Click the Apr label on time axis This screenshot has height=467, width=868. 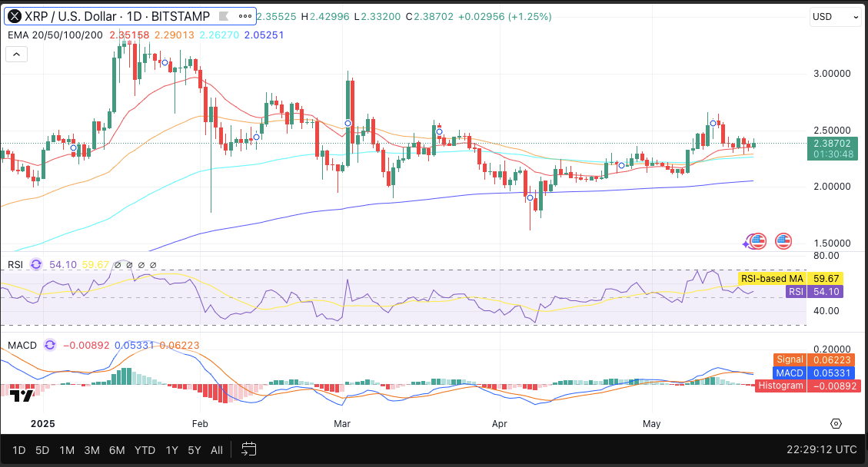[x=499, y=424]
